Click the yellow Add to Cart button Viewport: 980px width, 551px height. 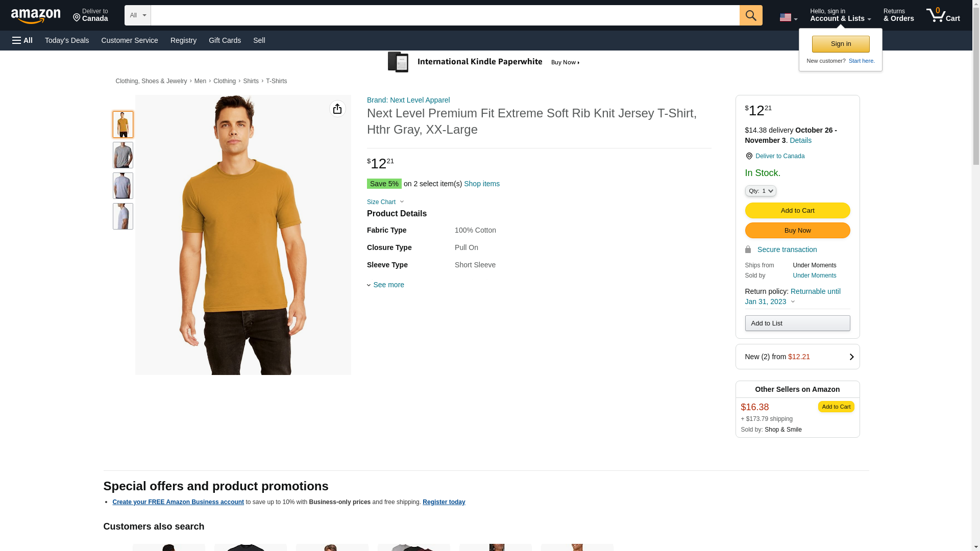point(797,210)
